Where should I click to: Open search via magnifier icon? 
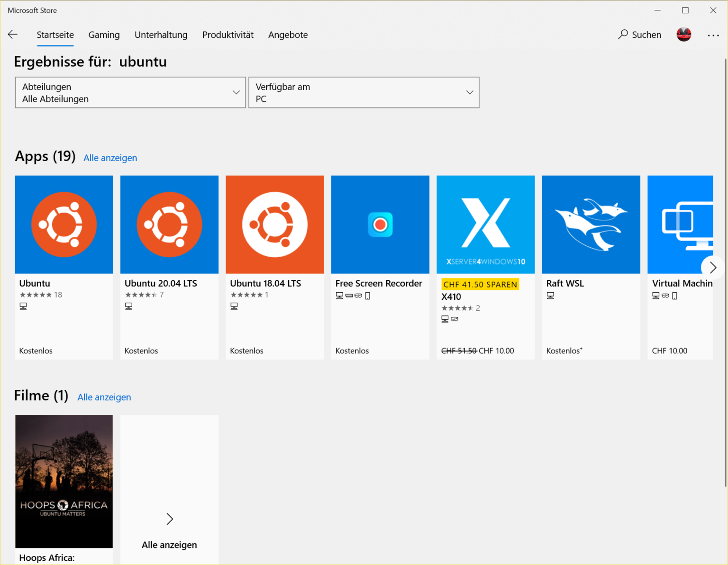point(623,35)
